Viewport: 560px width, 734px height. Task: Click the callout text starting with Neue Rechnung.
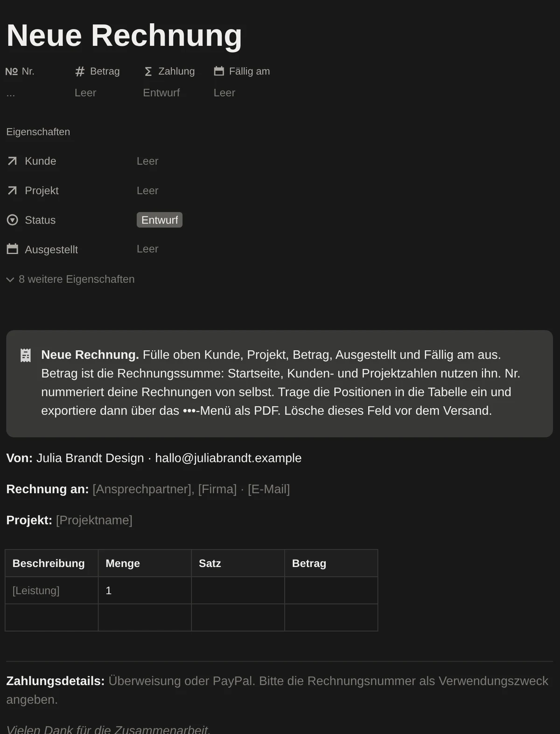point(281,383)
